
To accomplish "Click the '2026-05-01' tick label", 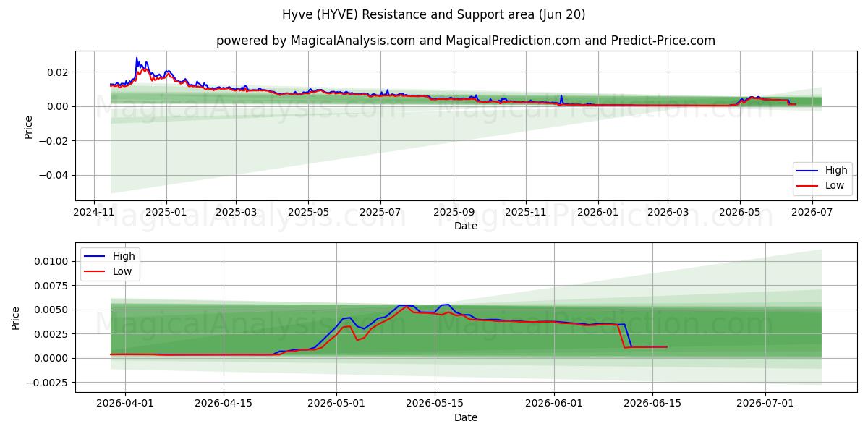I will point(336,404).
